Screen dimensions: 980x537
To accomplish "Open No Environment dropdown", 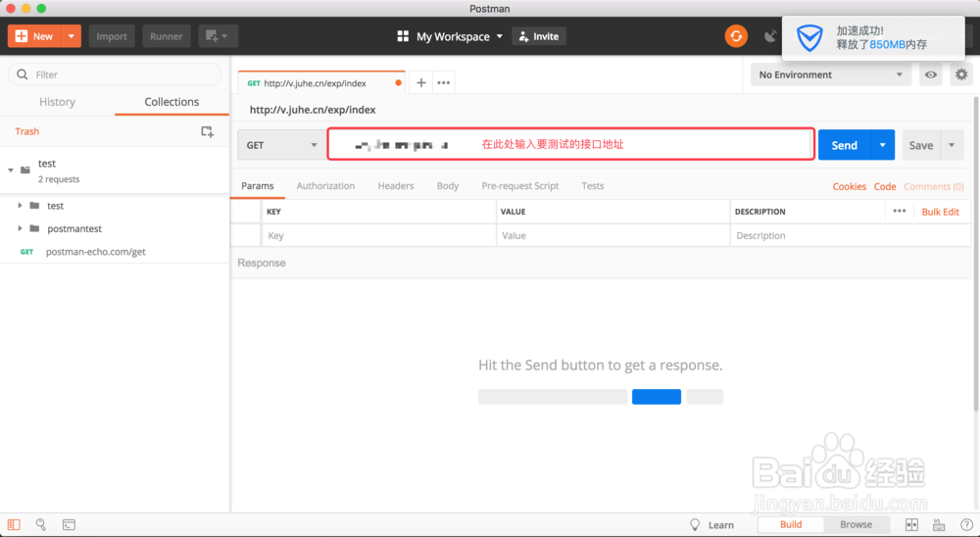I will (831, 75).
